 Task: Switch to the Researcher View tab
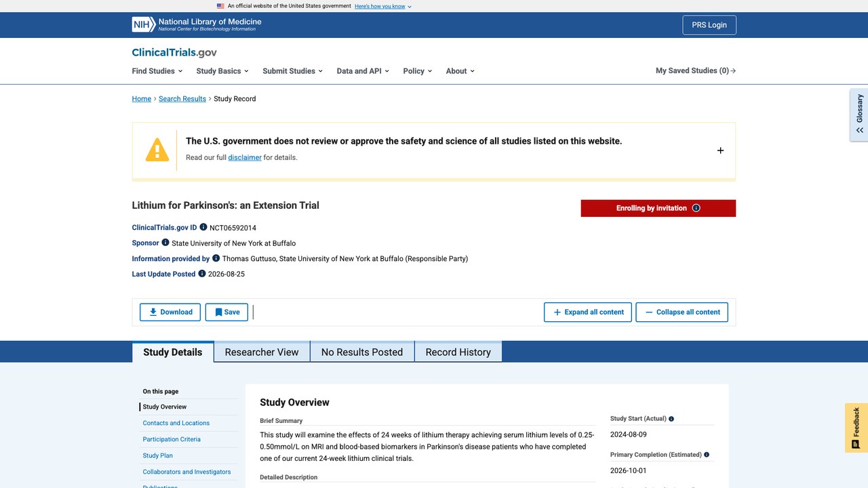[x=262, y=352]
